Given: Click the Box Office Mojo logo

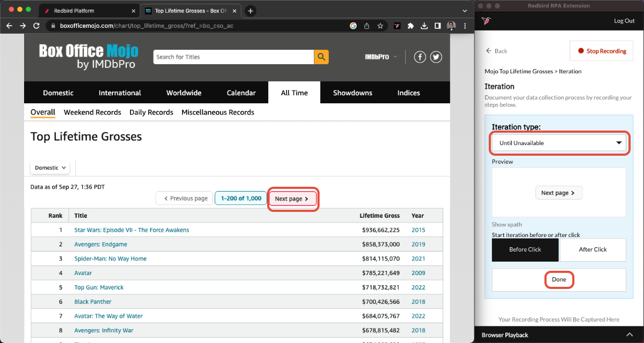Looking at the screenshot, I should pyautogui.click(x=88, y=57).
